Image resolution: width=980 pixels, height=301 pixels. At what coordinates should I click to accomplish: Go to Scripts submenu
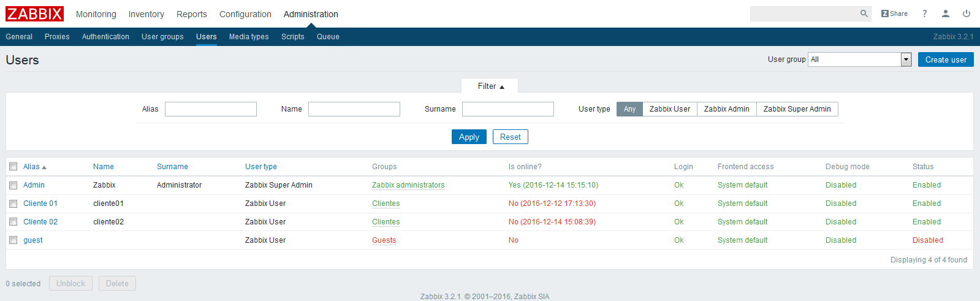[293, 37]
